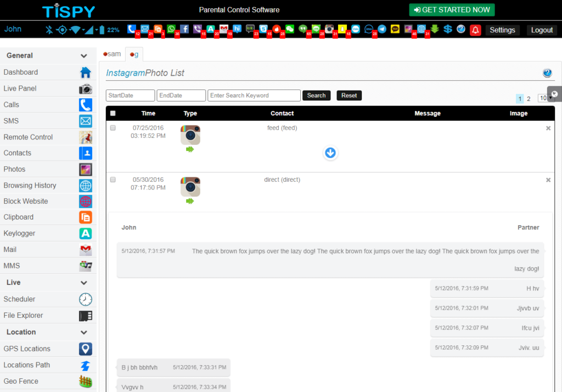Open Scheduler in the sidebar
Screen dimensions: 562x392
48,299
